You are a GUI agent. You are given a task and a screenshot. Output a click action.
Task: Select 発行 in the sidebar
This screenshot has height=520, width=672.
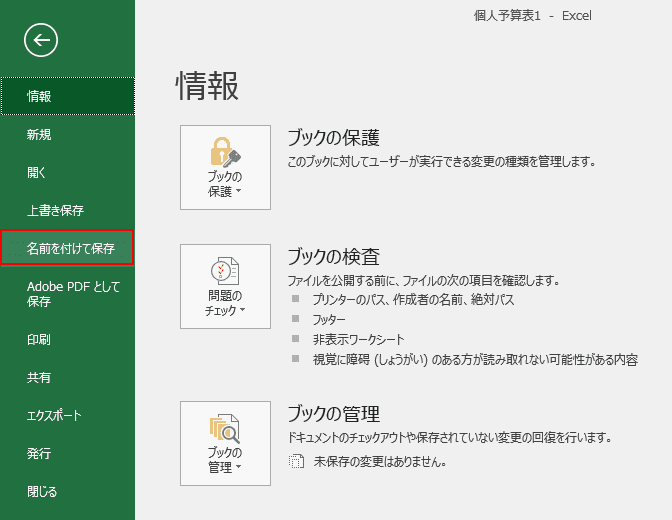click(x=68, y=453)
